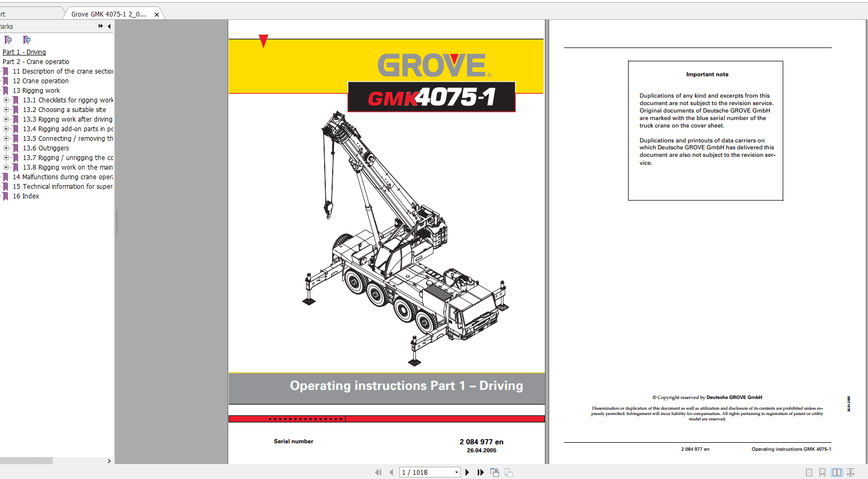Expand 13.2 Choosing a suitable site
Screen dimensions: 868x479
pos(6,110)
